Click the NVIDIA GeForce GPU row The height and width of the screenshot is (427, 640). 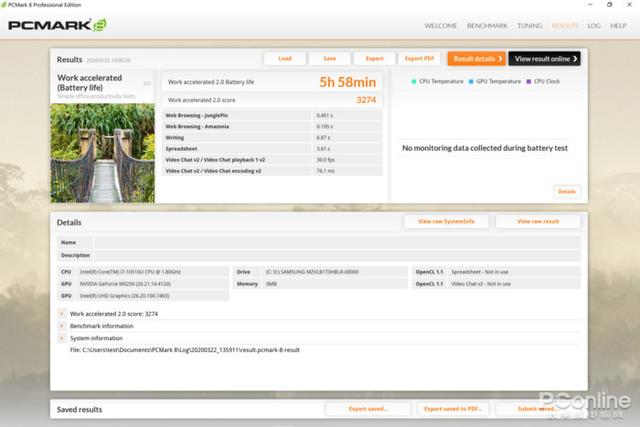[x=143, y=284]
